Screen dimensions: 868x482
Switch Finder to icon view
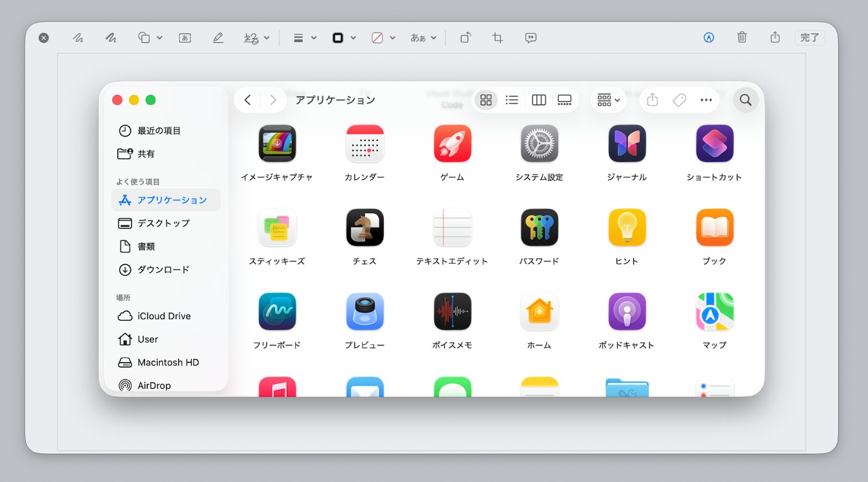click(486, 100)
